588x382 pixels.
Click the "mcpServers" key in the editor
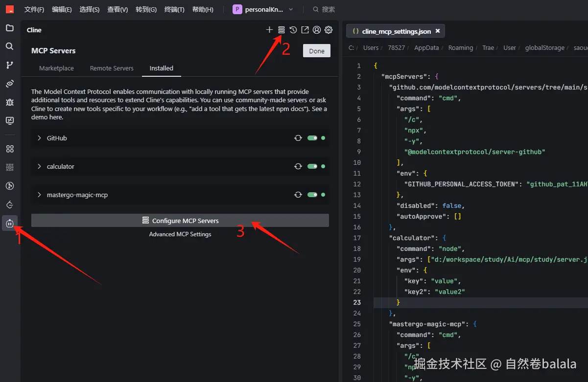click(404, 77)
